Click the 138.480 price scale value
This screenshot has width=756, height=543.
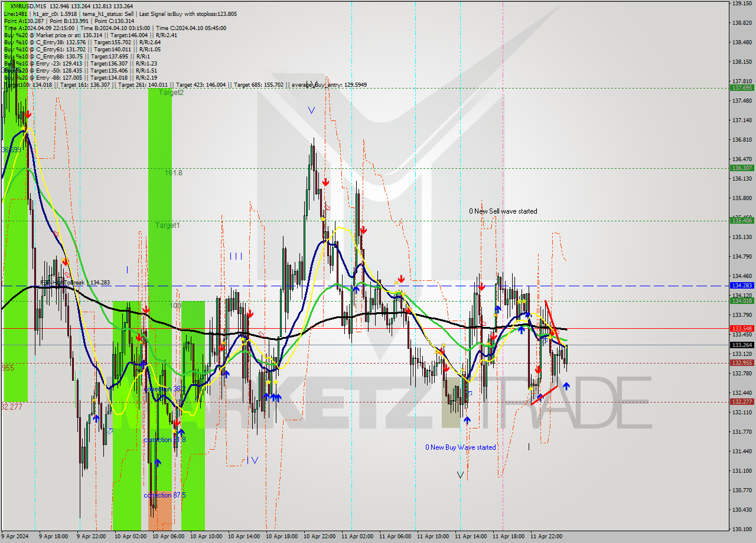pos(742,42)
